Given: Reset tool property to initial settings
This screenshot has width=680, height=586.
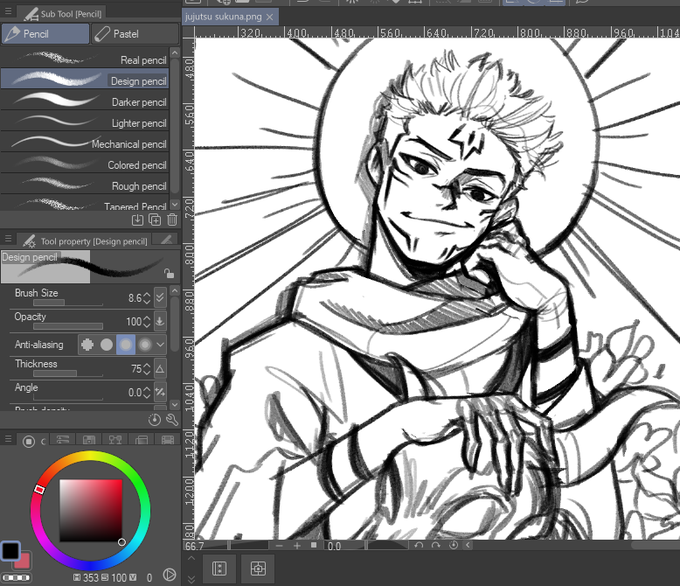Looking at the screenshot, I should (x=154, y=419).
